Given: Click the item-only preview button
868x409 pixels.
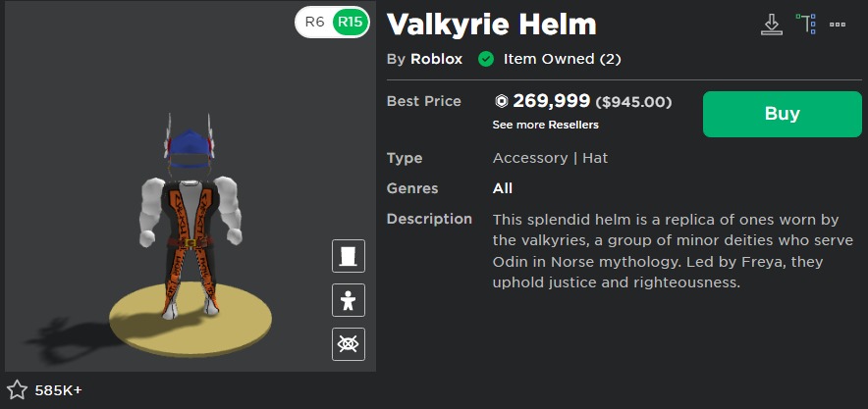Looking at the screenshot, I should pyautogui.click(x=349, y=256).
